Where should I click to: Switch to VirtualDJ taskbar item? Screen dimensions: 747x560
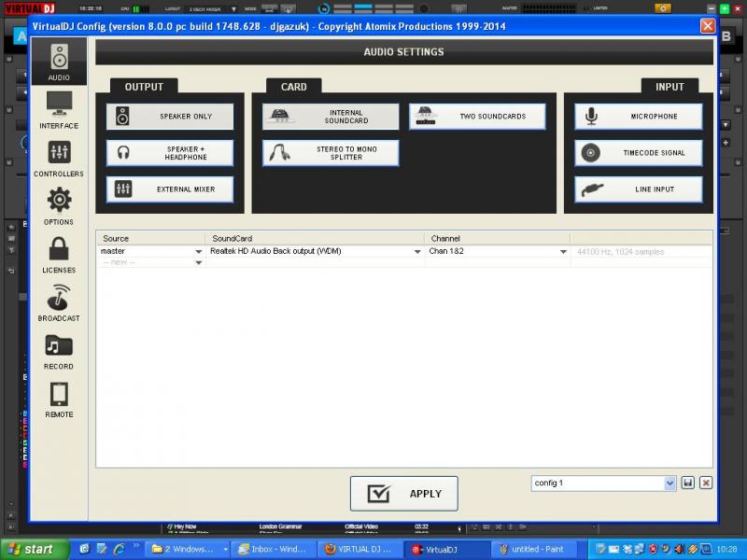click(446, 549)
